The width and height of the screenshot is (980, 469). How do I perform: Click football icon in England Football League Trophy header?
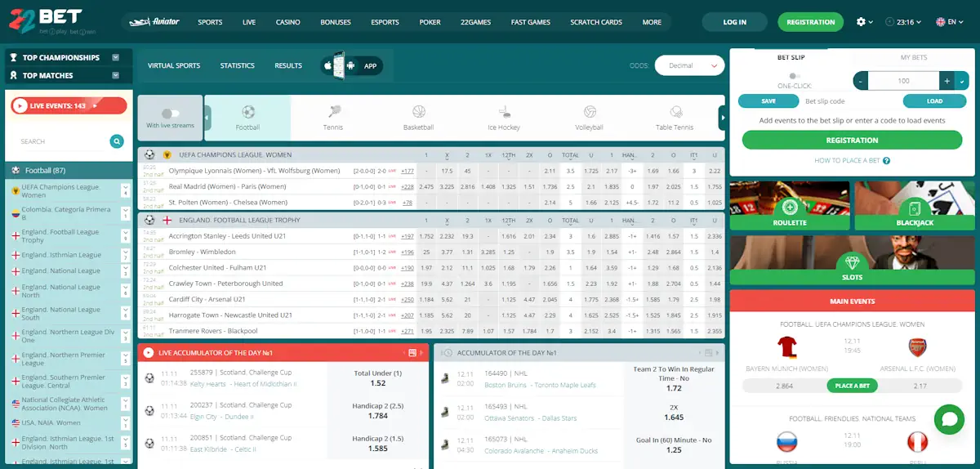tap(149, 220)
